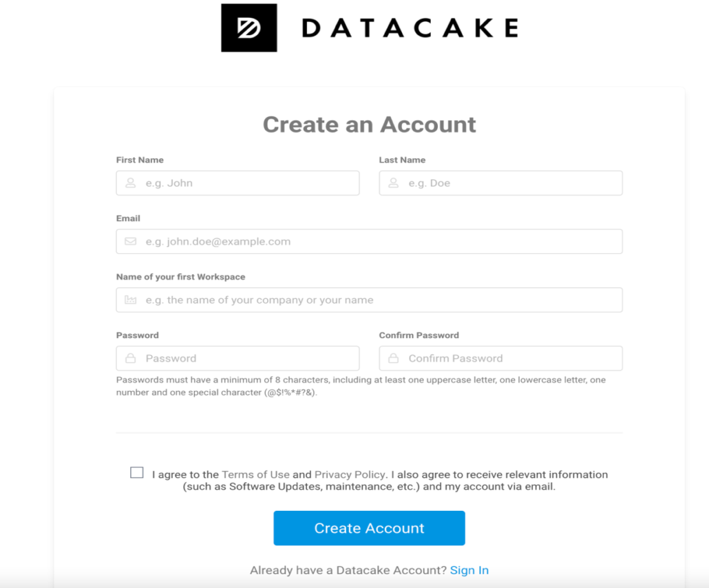Open the Privacy Policy link
Screen dimensions: 709x588
(350, 474)
